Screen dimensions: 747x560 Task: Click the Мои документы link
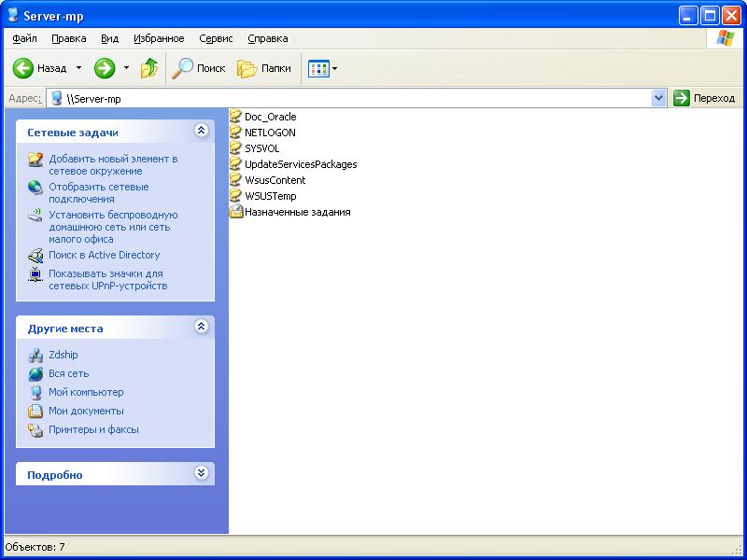[86, 411]
